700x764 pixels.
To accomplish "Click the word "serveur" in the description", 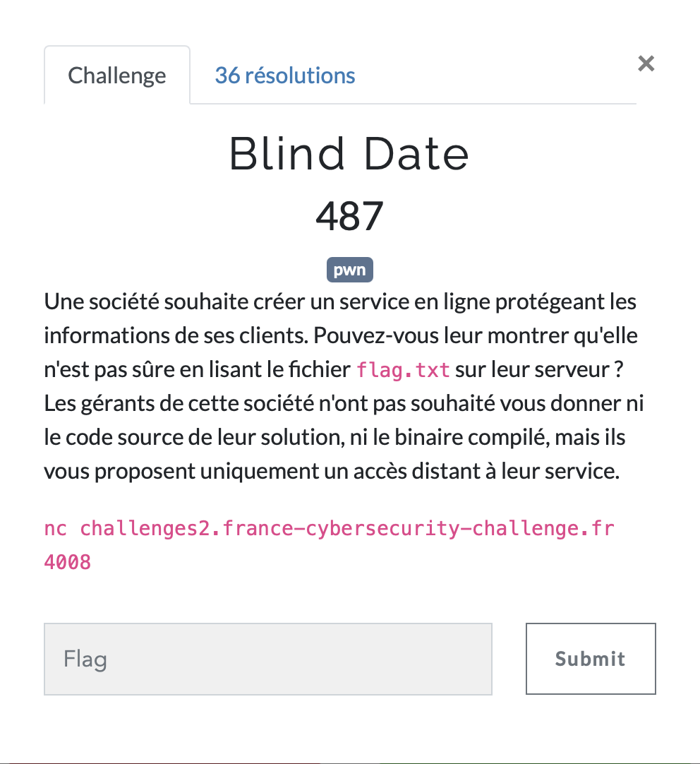I will (560, 369).
